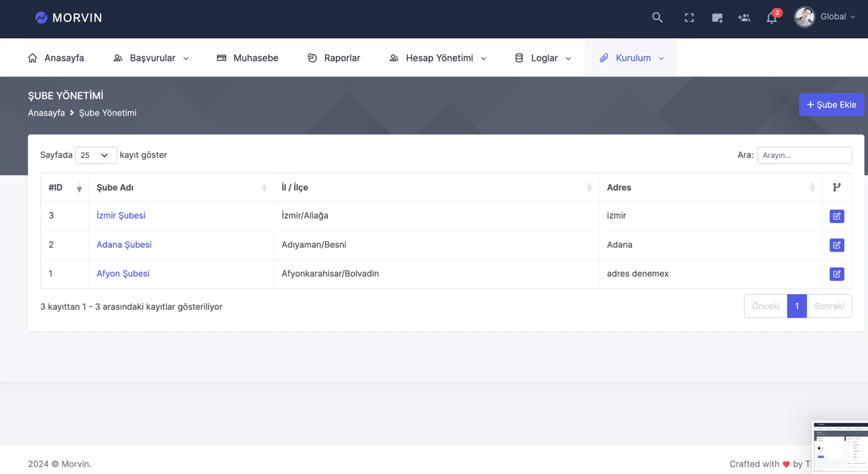Image resolution: width=868 pixels, height=474 pixels.
Task: Open the Muhasebe menu item
Action: (247, 58)
